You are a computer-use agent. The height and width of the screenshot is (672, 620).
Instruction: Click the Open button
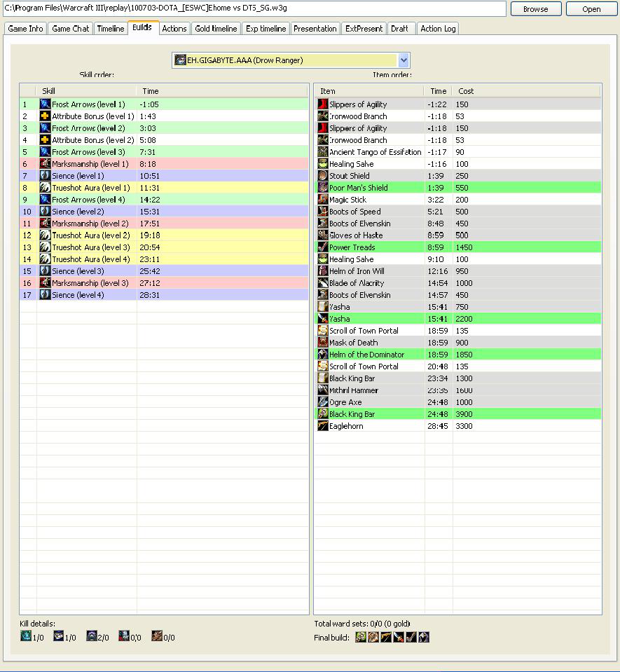(x=591, y=9)
